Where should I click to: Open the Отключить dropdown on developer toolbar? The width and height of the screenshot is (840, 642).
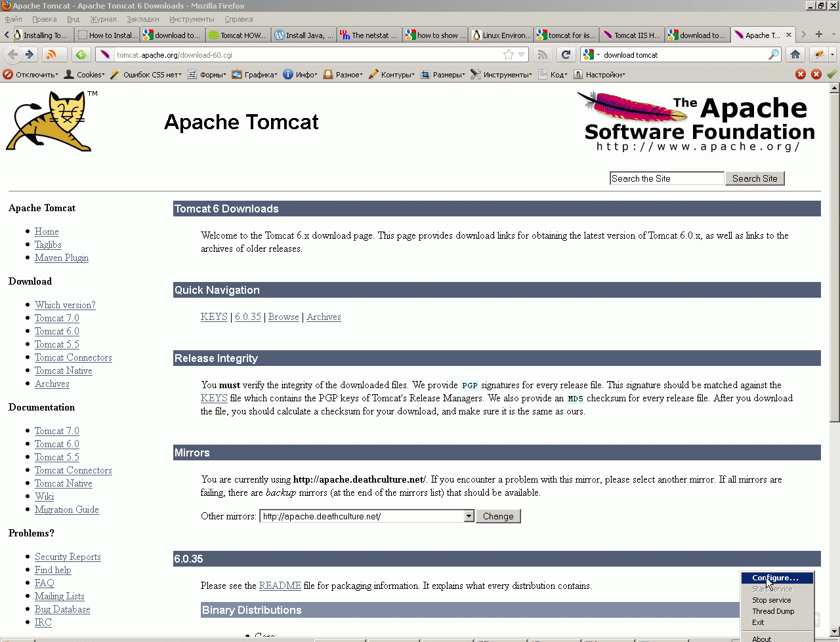(31, 75)
